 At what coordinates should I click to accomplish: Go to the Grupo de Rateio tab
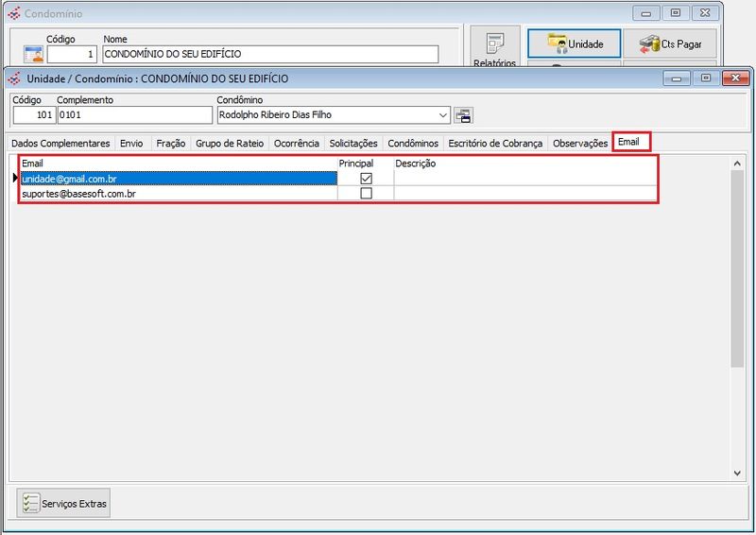tap(230, 143)
